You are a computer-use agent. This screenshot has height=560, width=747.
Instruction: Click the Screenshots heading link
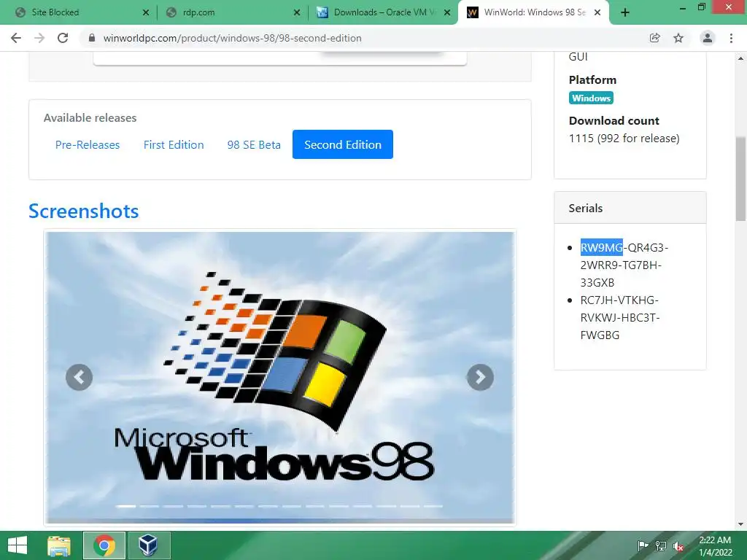(x=84, y=211)
